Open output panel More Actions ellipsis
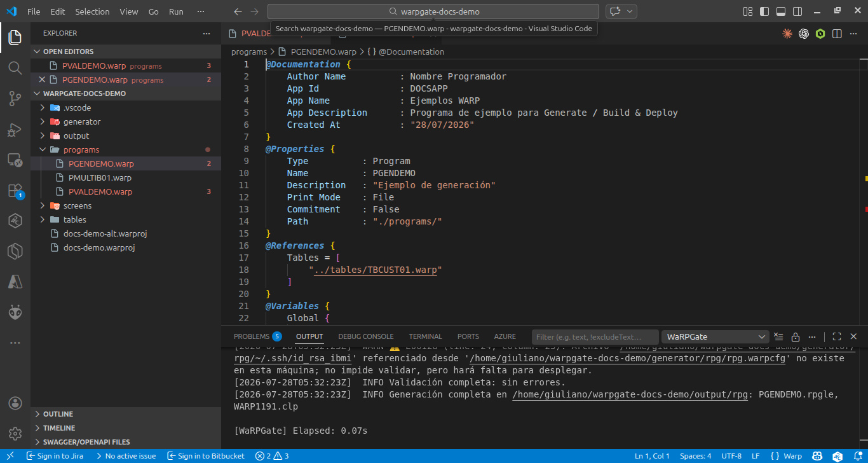The height and width of the screenshot is (463, 868). coord(812,336)
